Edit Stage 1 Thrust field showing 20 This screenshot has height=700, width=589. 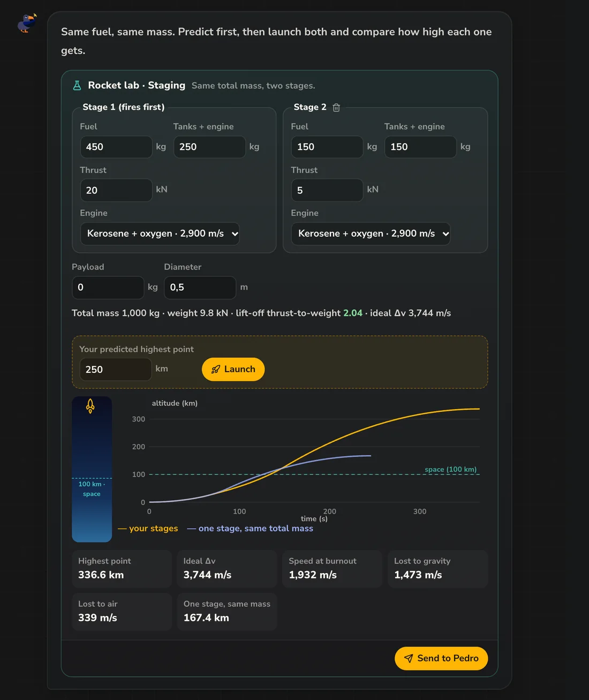(116, 190)
